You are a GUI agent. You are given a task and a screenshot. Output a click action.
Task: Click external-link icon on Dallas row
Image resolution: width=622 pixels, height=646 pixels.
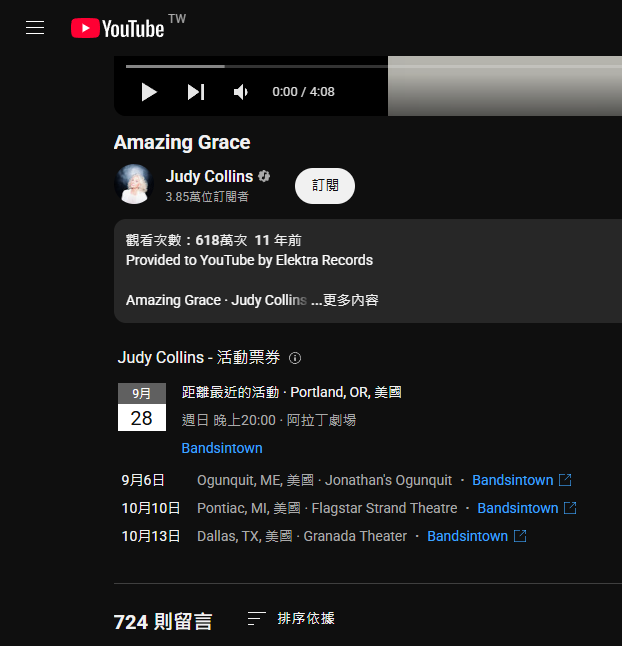point(520,536)
